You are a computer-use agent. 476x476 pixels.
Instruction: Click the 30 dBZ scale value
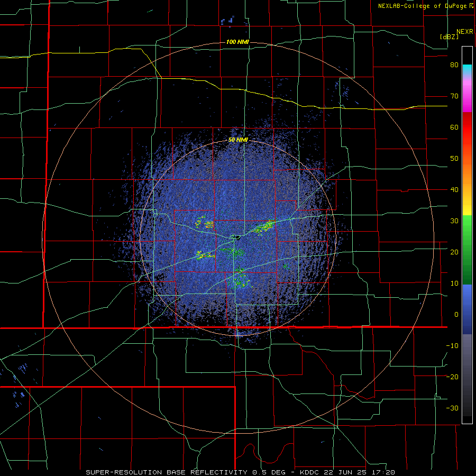[x=454, y=221]
